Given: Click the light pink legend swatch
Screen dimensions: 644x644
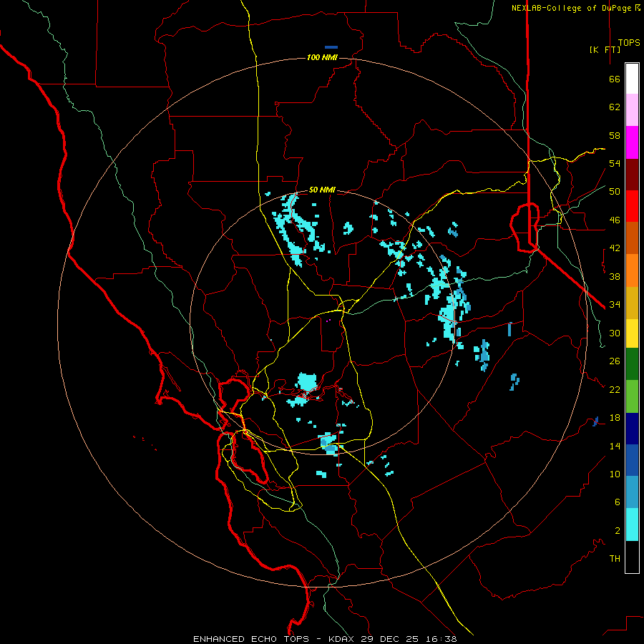Looking at the screenshot, I should pos(632,110).
